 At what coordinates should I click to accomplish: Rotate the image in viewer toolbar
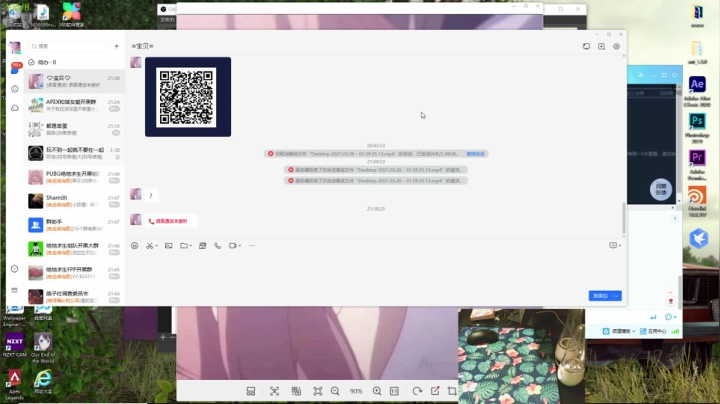[x=417, y=391]
